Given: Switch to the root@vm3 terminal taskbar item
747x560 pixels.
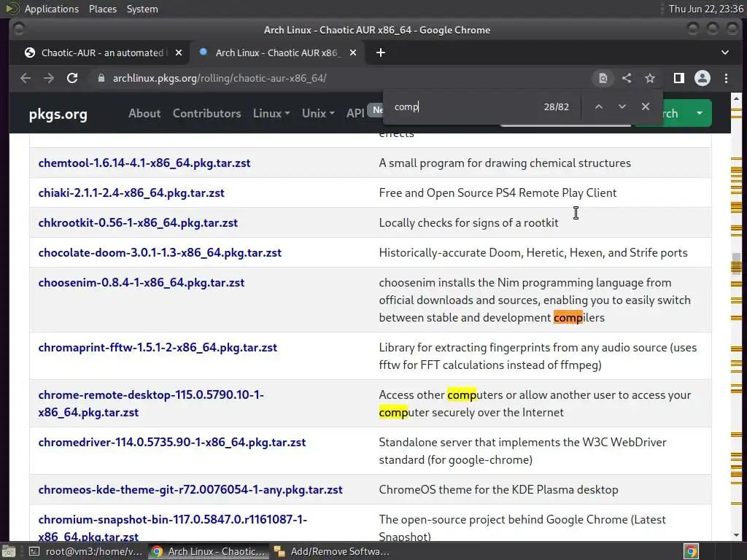Looking at the screenshot, I should (x=86, y=551).
